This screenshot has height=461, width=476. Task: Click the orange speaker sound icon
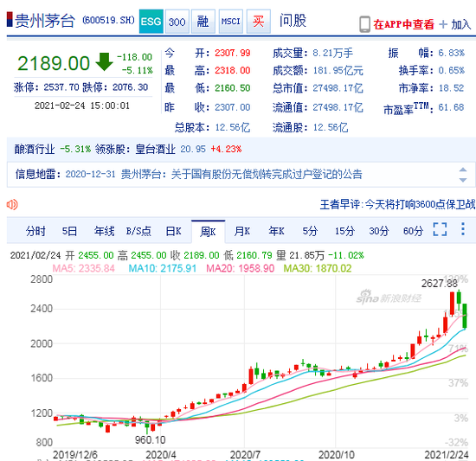[12, 204]
